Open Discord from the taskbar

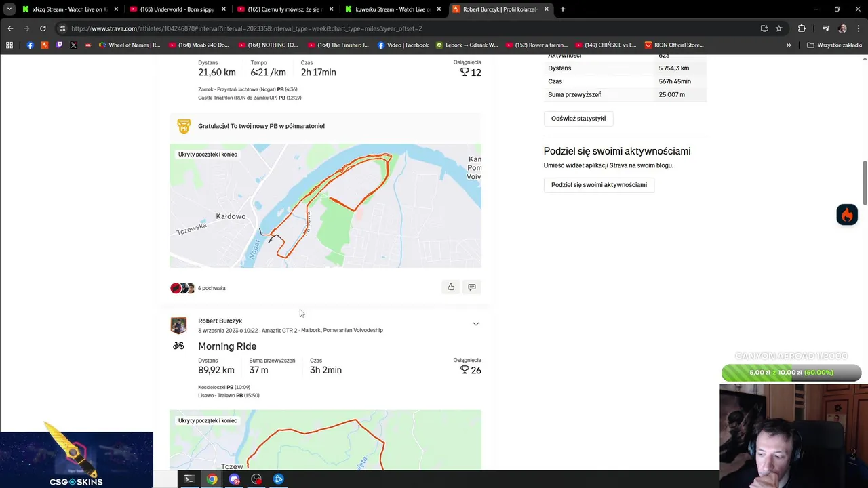tap(234, 479)
